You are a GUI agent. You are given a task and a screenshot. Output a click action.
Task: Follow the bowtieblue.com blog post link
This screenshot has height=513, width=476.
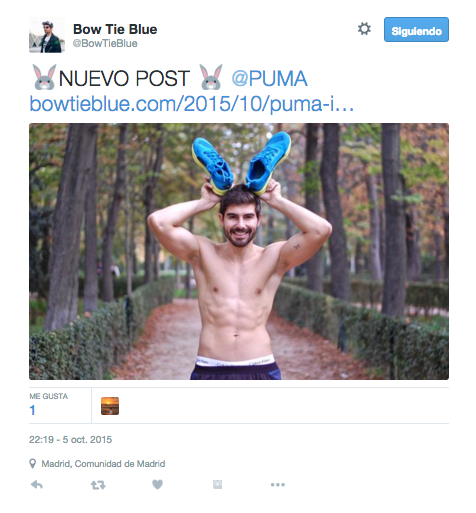(x=192, y=104)
